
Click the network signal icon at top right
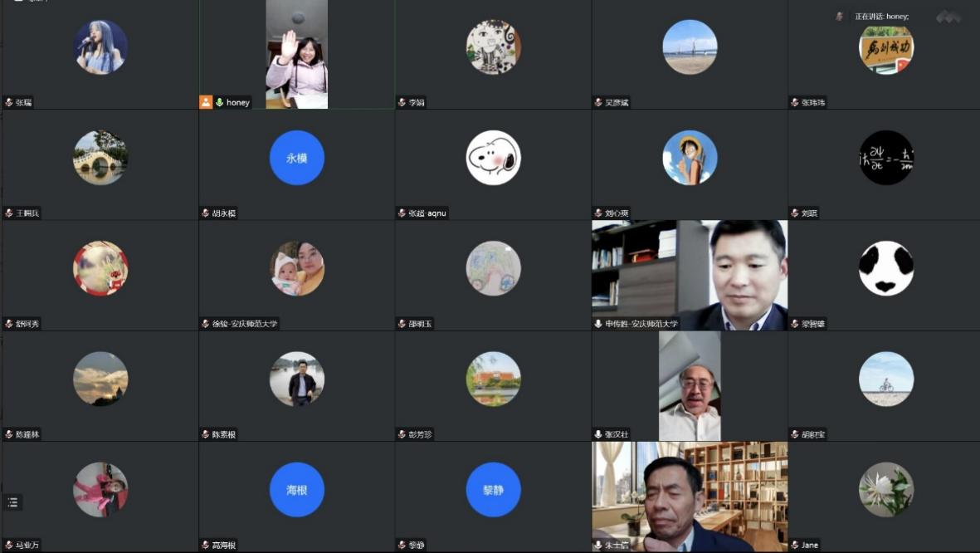click(x=948, y=17)
